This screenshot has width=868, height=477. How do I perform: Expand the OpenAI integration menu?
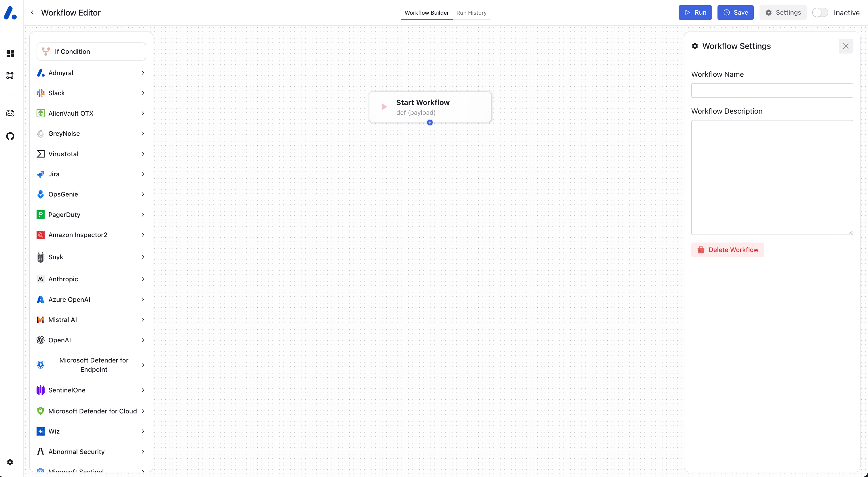point(143,339)
